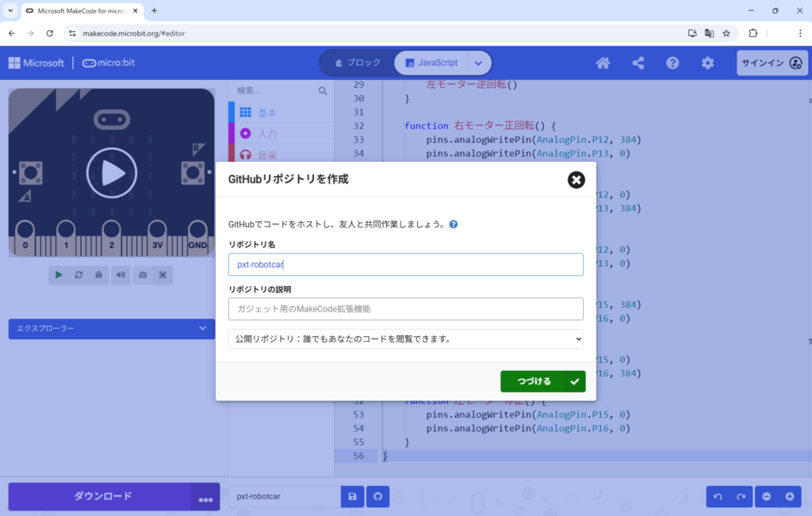Click the function 右モーター正回転 code line

click(480, 126)
